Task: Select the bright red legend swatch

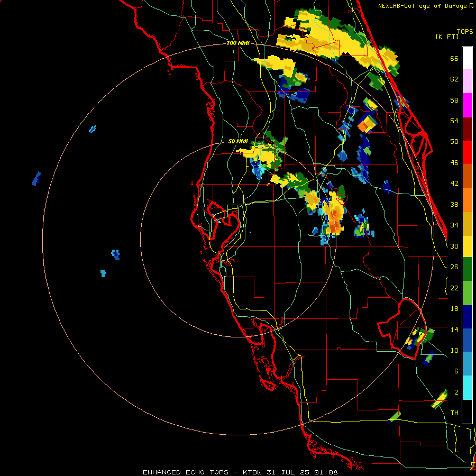Action: pos(467,152)
